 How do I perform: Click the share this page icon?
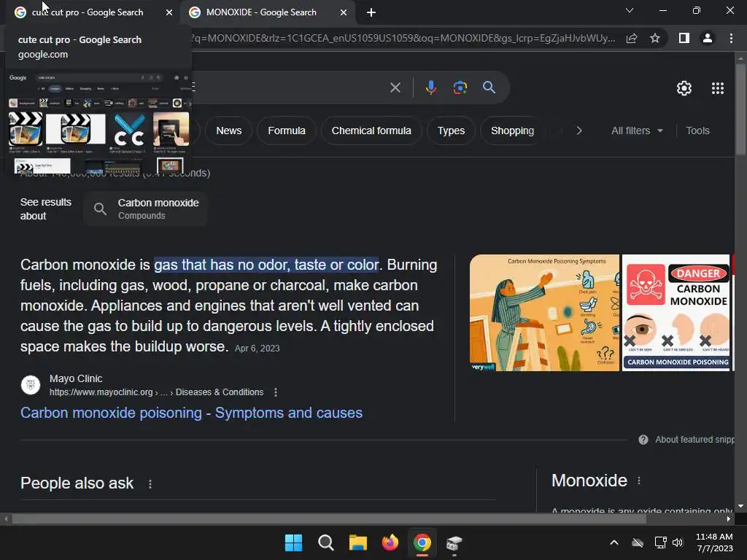coord(632,38)
